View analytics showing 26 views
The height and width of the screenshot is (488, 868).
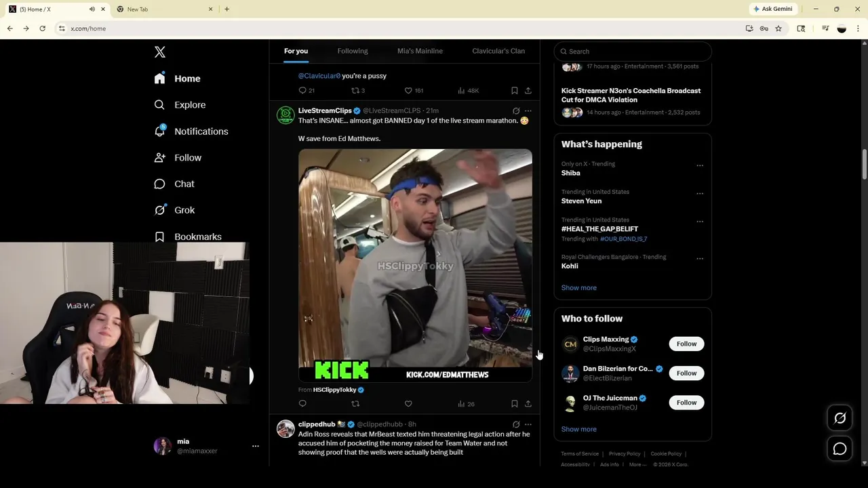pos(466,404)
